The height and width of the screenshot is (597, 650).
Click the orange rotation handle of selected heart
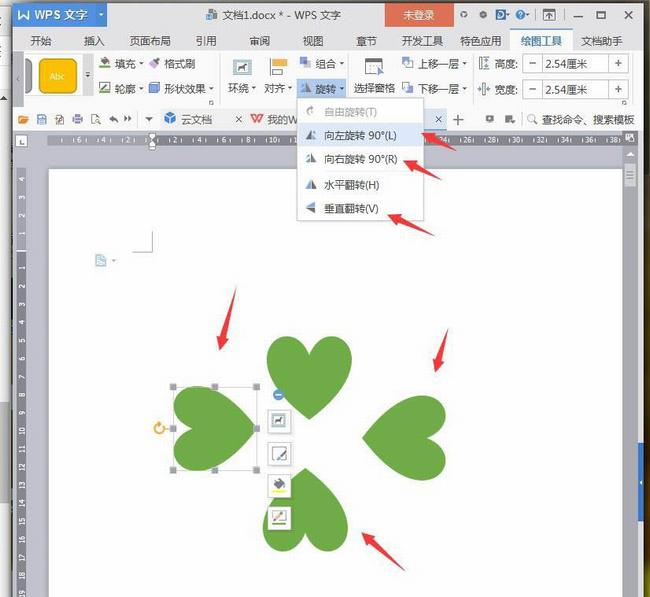pyautogui.click(x=159, y=428)
